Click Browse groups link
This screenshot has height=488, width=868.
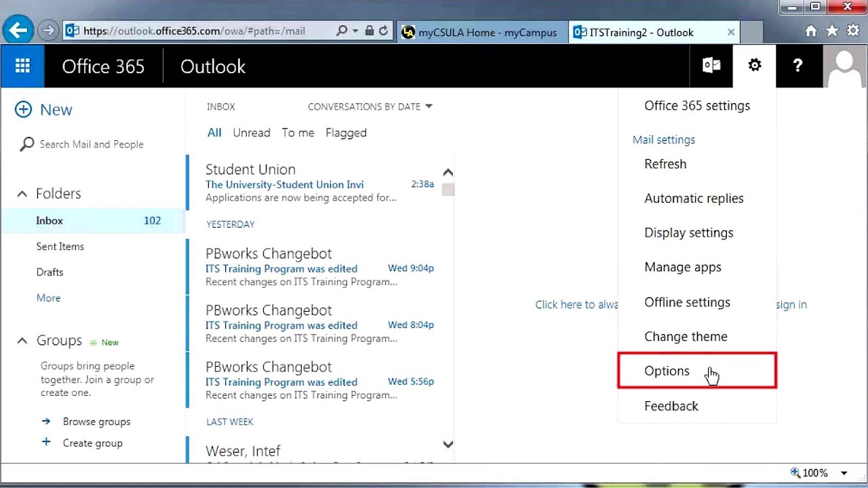pos(96,422)
